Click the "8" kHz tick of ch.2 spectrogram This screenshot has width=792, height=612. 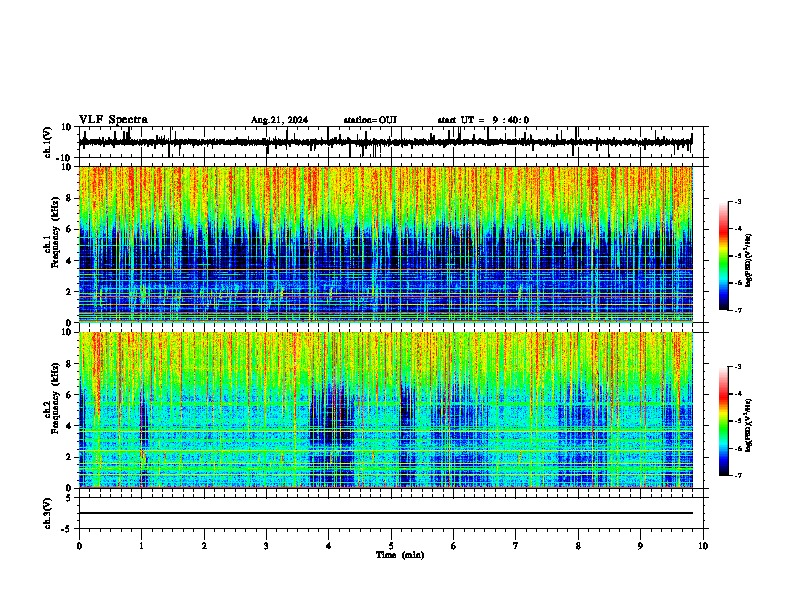[x=69, y=364]
